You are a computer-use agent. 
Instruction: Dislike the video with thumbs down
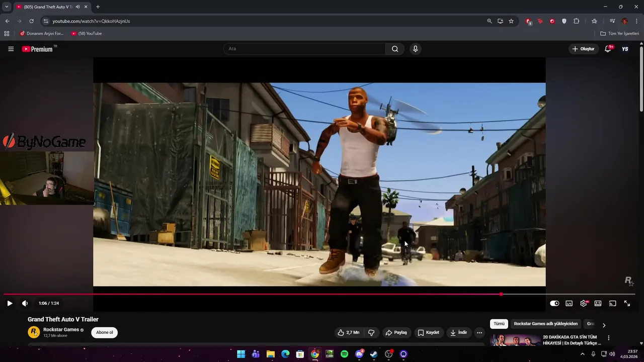click(371, 332)
